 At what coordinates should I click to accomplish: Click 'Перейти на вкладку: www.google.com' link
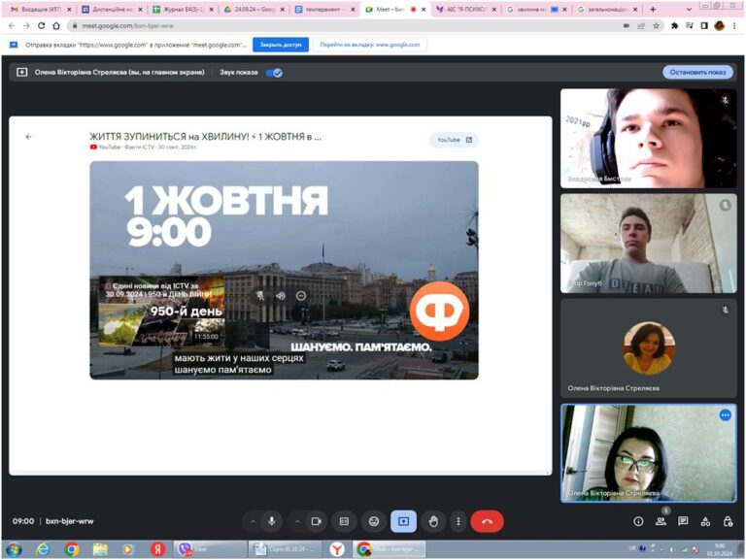click(370, 45)
